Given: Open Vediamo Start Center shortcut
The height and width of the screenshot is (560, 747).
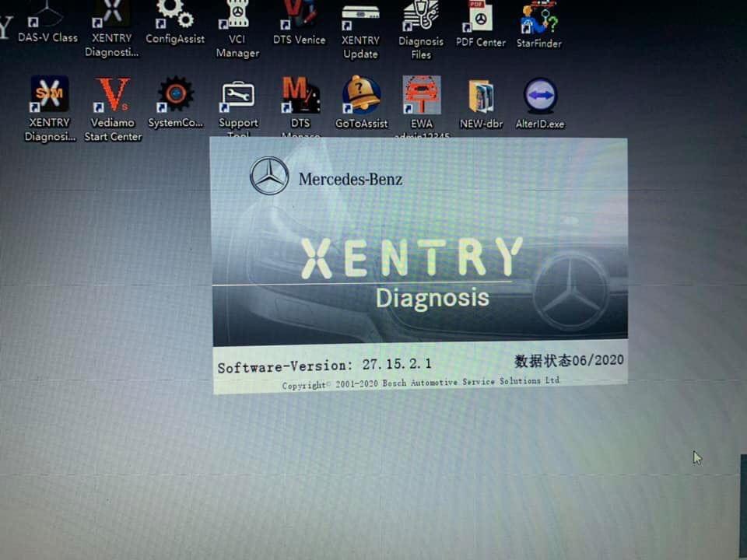Looking at the screenshot, I should (113, 109).
